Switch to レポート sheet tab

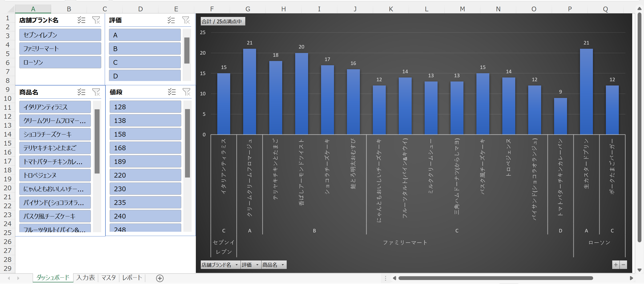(x=132, y=277)
